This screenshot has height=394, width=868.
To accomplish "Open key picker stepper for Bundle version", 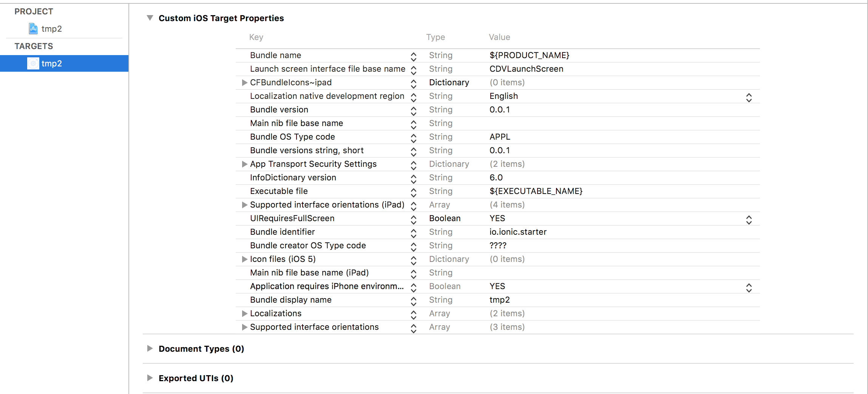I will click(x=414, y=111).
